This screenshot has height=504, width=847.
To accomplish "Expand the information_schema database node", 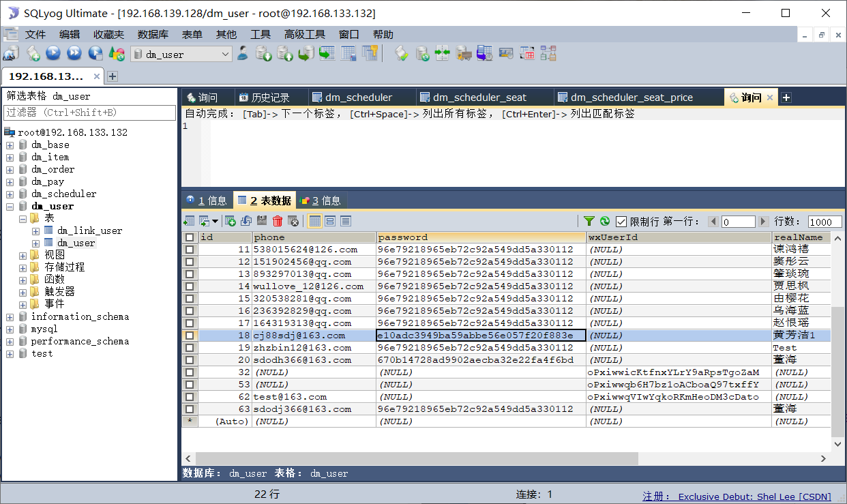I will pyautogui.click(x=10, y=317).
